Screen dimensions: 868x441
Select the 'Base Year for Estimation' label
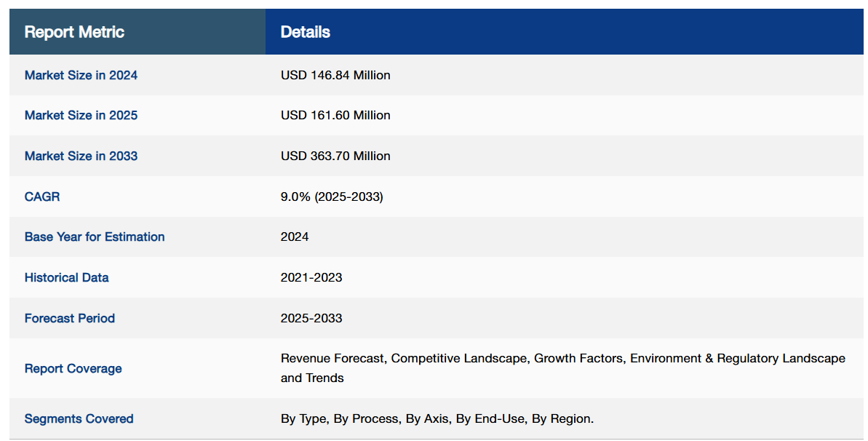tap(95, 237)
